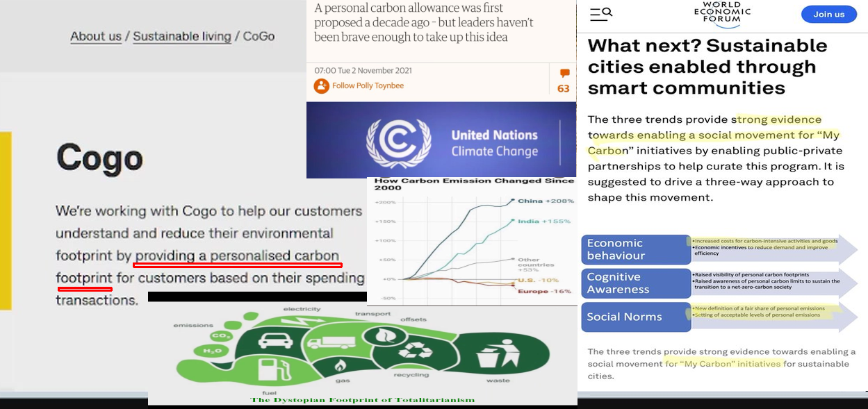Click the waste label on the footprint
Viewport: 868px width, 409px height.
[498, 381]
